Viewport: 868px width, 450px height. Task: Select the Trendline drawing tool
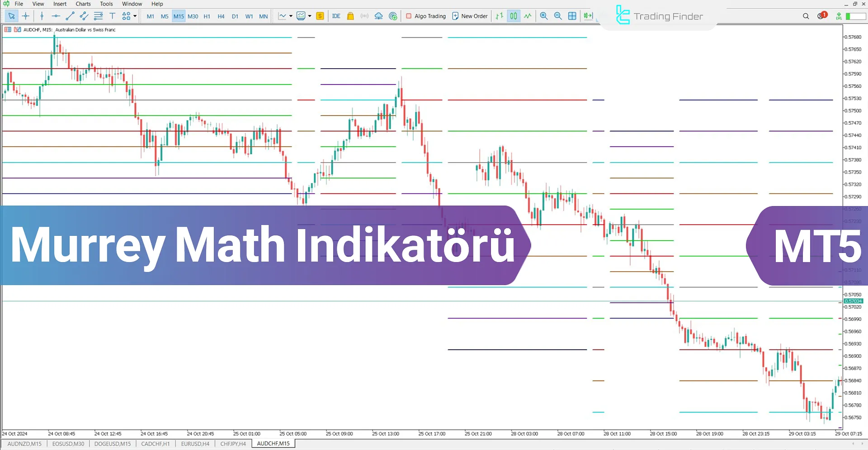click(x=71, y=16)
